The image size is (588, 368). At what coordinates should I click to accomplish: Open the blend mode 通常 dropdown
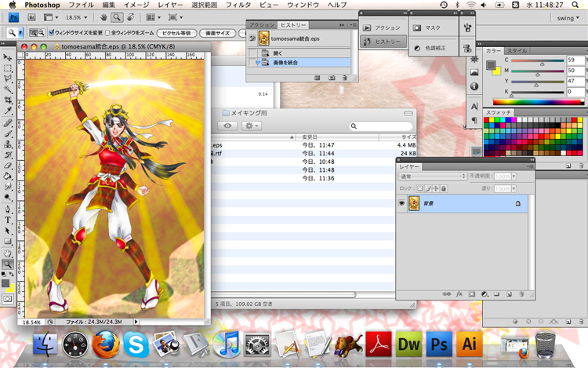pyautogui.click(x=432, y=176)
